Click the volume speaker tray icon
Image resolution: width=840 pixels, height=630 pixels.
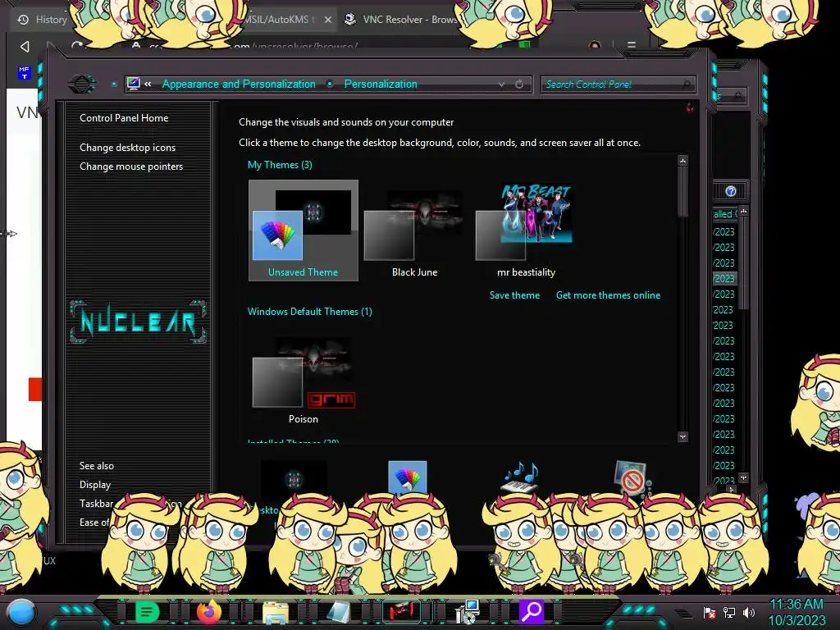click(749, 612)
